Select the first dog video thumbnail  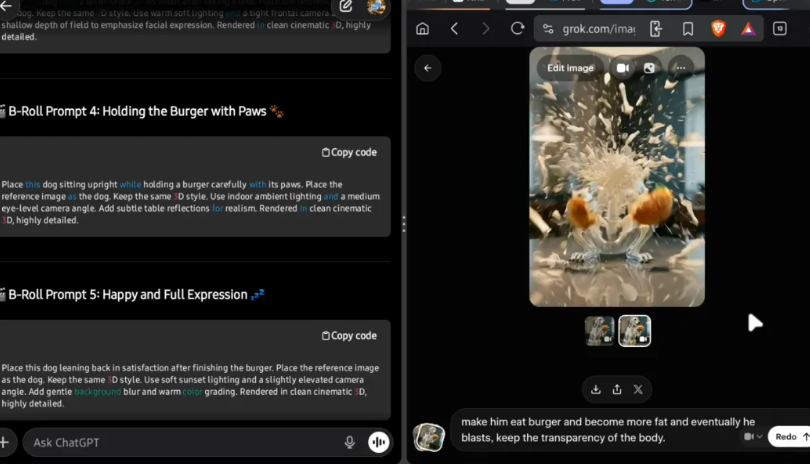point(599,331)
